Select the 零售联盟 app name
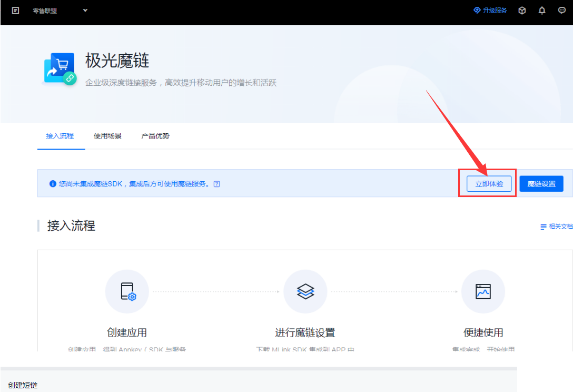Viewport: 573px width, 392px height. coord(45,11)
